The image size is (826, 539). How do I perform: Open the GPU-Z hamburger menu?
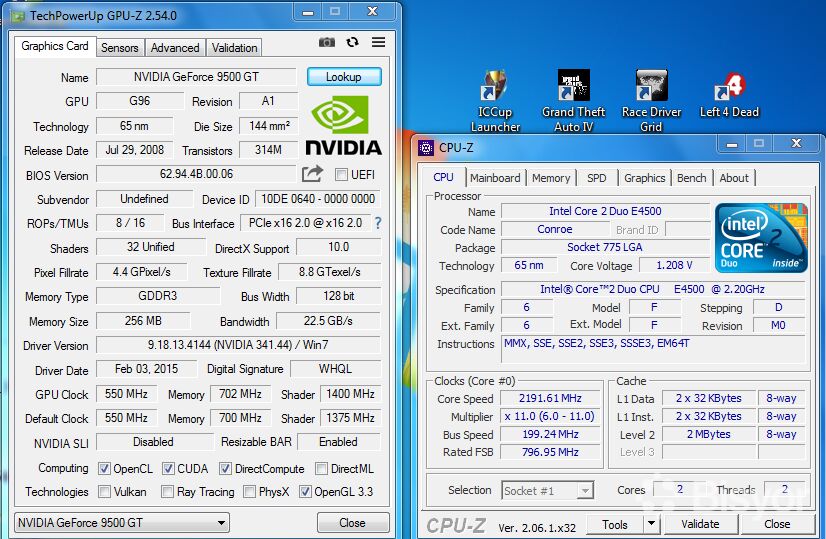coord(378,42)
